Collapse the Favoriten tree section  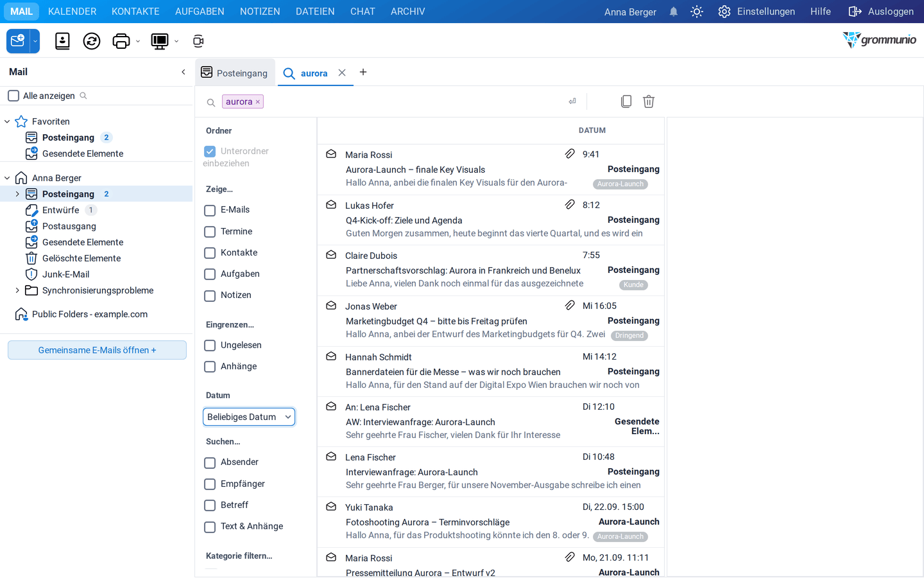[x=7, y=121]
